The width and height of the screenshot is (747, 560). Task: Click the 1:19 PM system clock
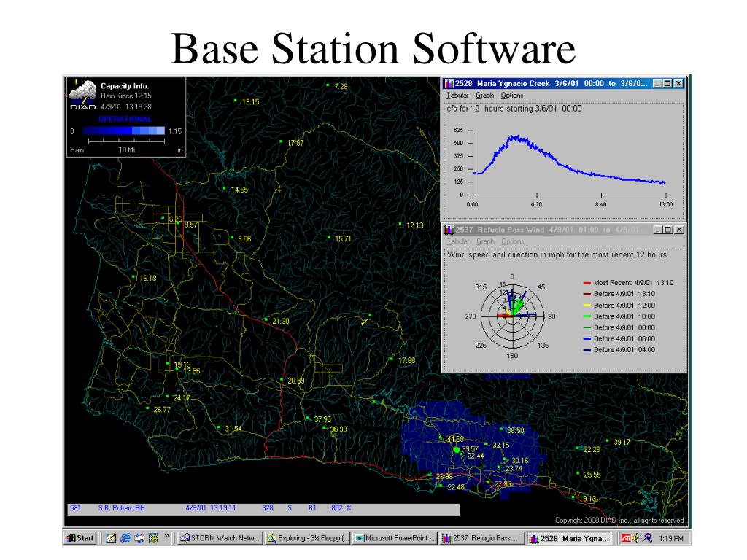[x=671, y=539]
